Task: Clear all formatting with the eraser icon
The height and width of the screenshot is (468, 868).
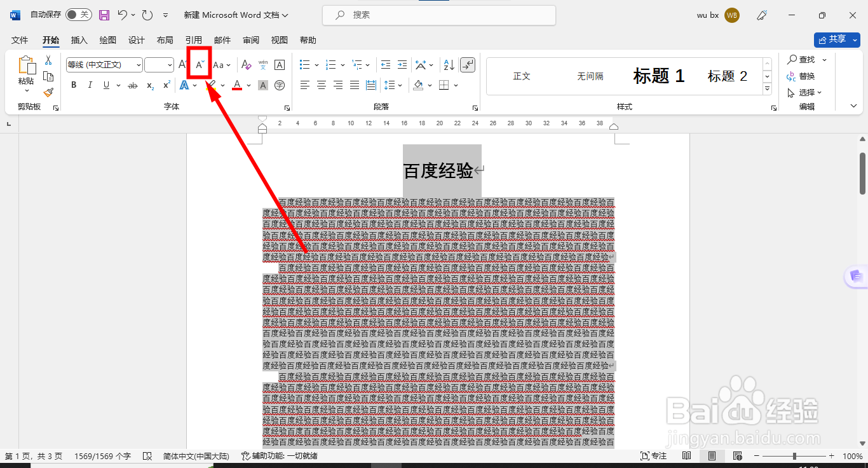Action: pyautogui.click(x=247, y=65)
